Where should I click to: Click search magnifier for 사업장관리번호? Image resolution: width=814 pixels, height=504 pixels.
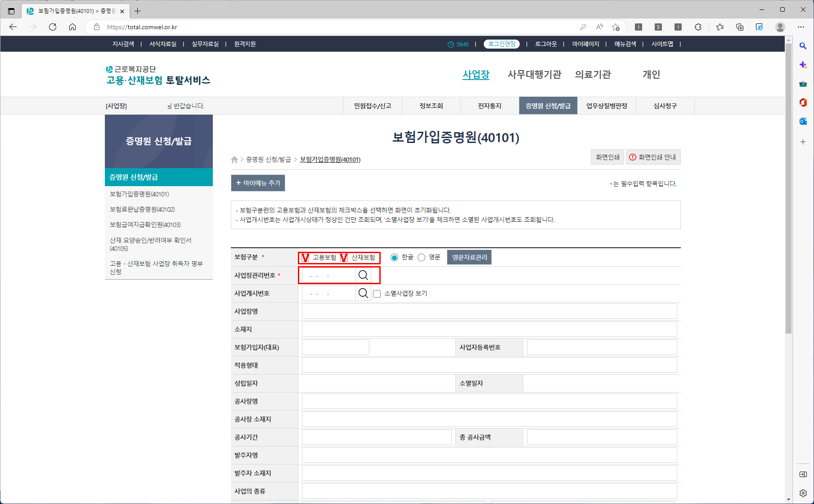363,275
